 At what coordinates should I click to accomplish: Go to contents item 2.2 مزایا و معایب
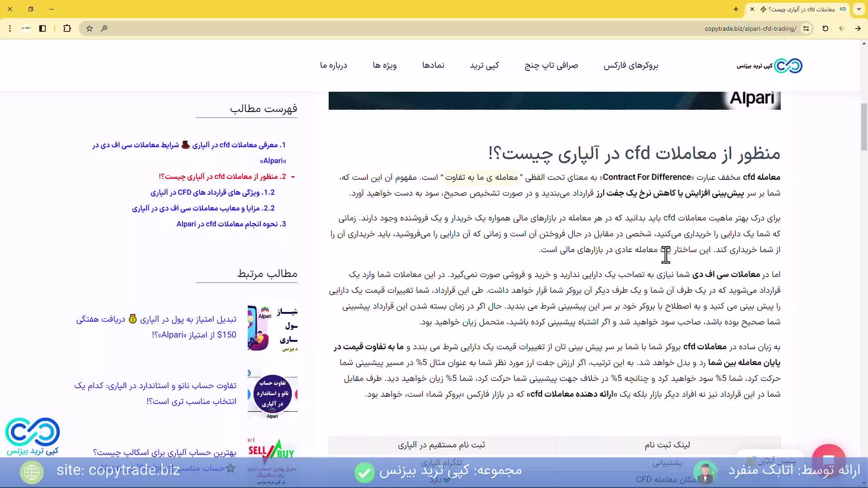click(x=203, y=208)
